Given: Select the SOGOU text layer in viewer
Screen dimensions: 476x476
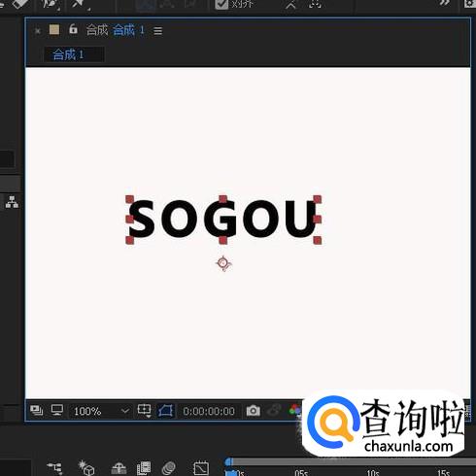Looking at the screenshot, I should (222, 219).
